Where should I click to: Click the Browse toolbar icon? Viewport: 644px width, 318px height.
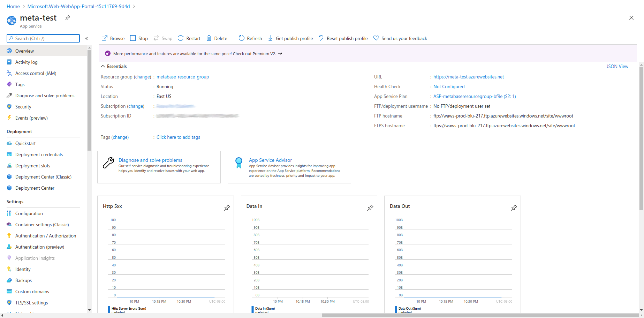(x=104, y=38)
